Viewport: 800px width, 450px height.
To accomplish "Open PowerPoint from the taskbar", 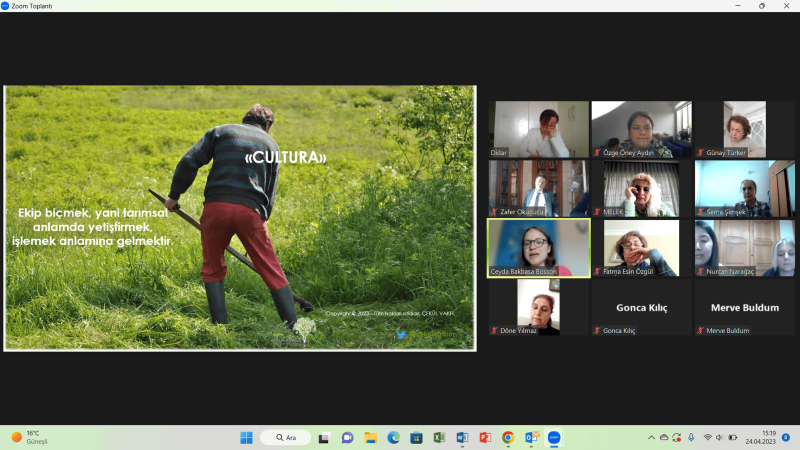I will point(485,438).
